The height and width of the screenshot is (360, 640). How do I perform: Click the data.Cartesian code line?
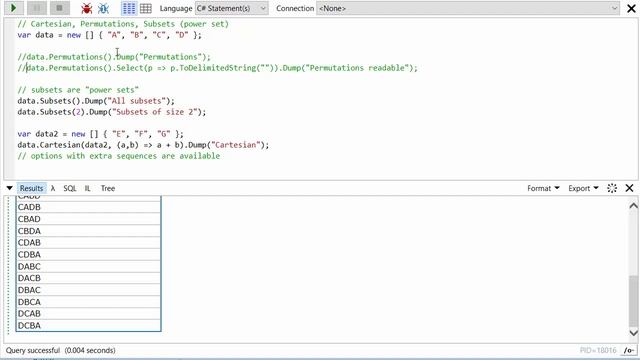coord(143,145)
